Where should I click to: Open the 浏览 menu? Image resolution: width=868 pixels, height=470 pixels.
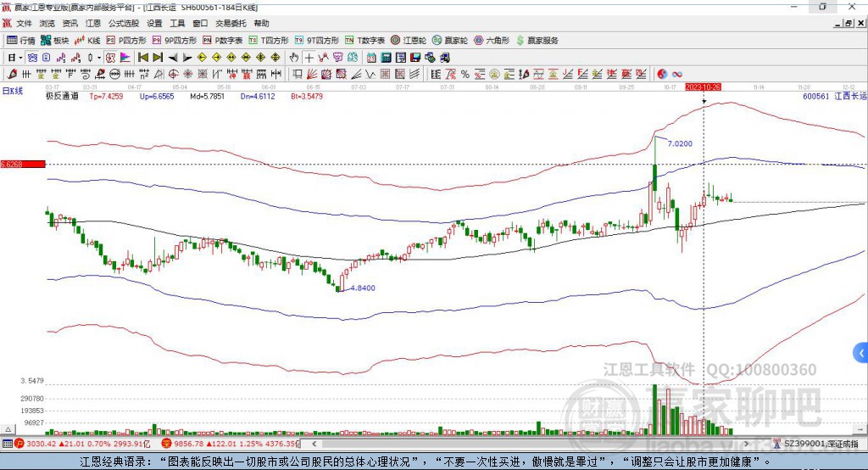[x=47, y=23]
